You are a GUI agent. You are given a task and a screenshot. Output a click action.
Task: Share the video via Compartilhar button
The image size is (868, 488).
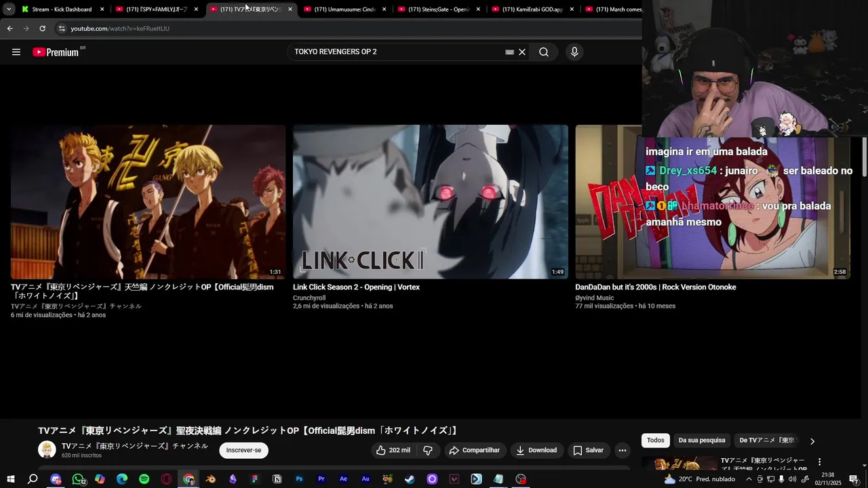pos(475,450)
